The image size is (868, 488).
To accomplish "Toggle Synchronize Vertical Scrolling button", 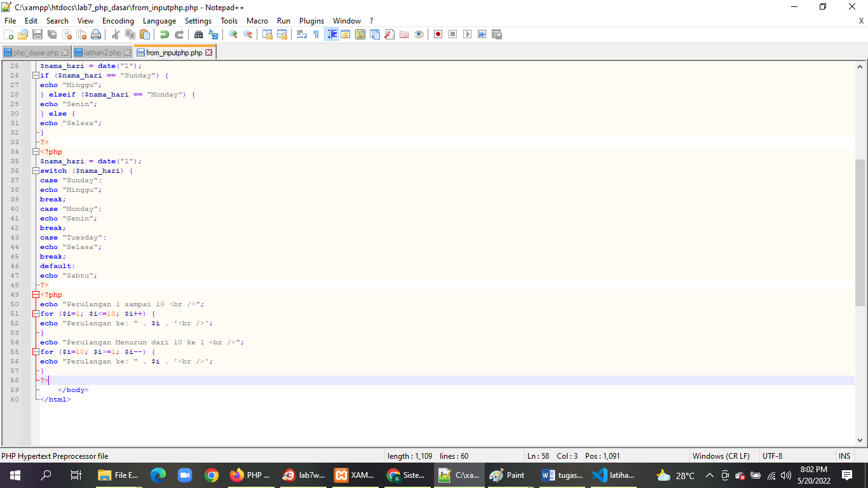I will pos(268,34).
